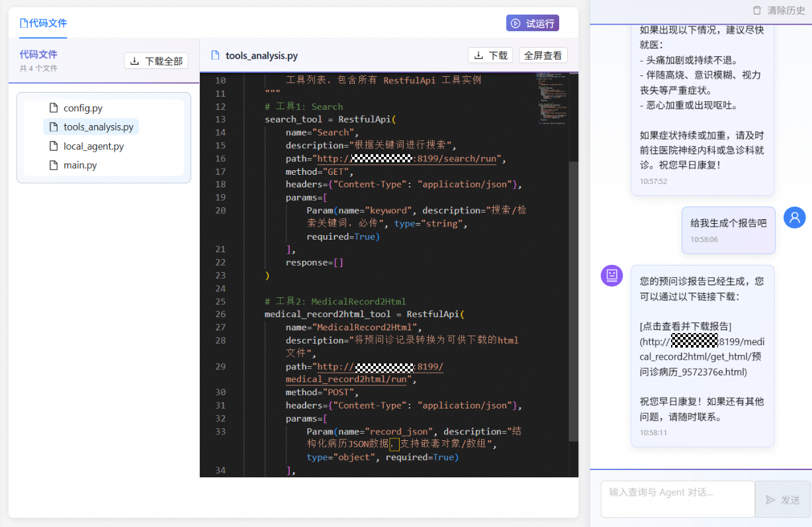Viewport: 812px width, 527px height.
Task: Select main.py in the file list
Action: 79,165
